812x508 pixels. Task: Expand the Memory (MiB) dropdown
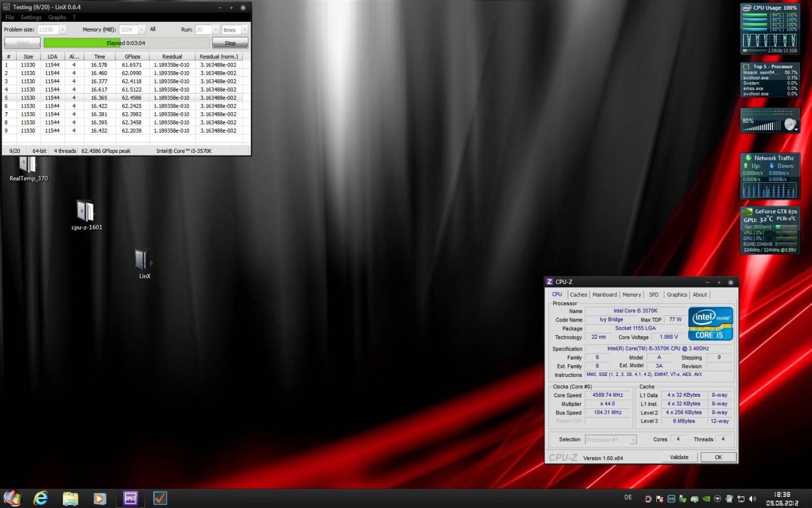tap(142, 30)
